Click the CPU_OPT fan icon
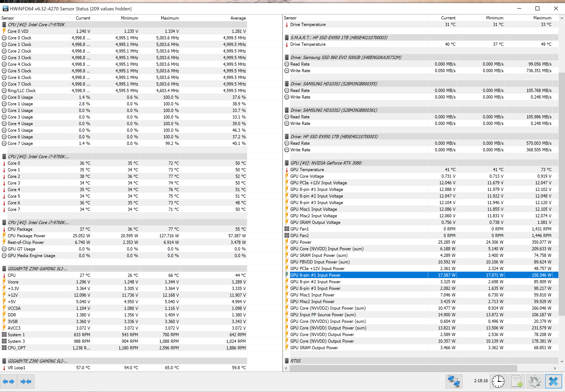The image size is (565, 392). [x=4, y=348]
